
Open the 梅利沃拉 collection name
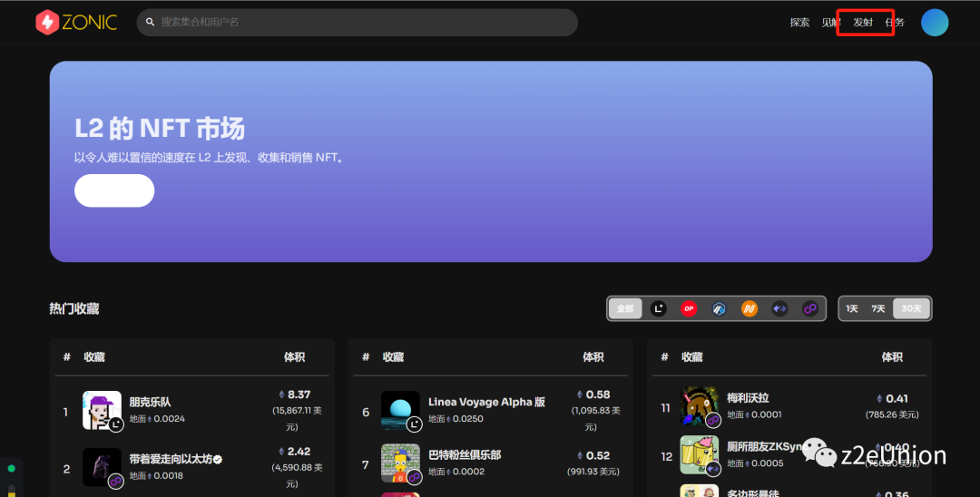pos(748,398)
